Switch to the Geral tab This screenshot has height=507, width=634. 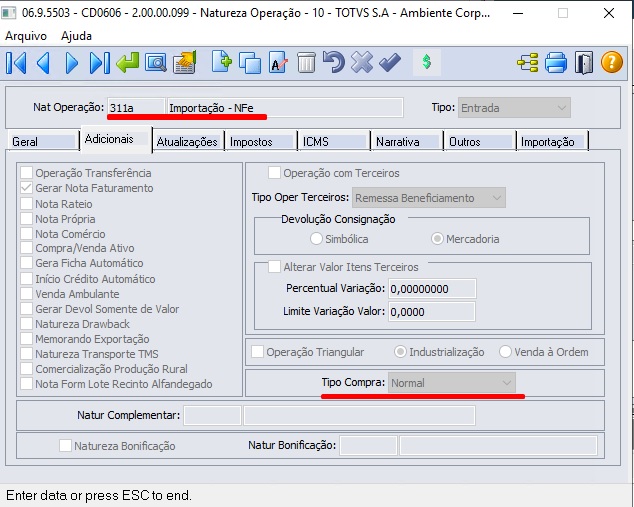coord(43,142)
